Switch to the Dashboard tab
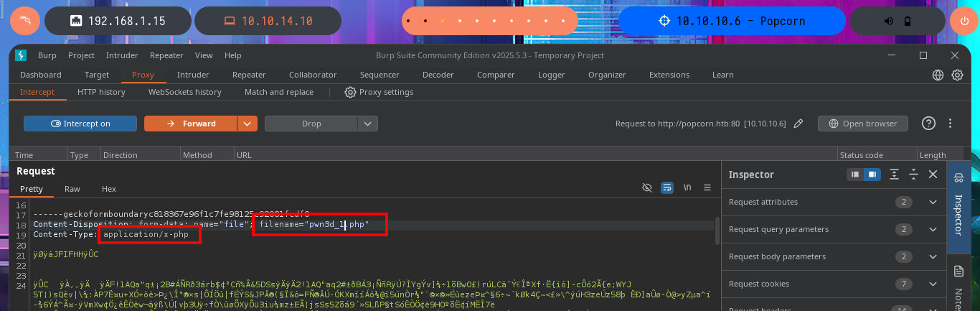 pos(41,75)
